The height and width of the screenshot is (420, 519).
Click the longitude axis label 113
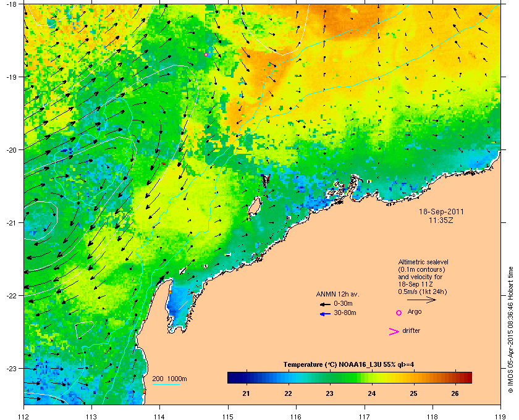pos(91,416)
